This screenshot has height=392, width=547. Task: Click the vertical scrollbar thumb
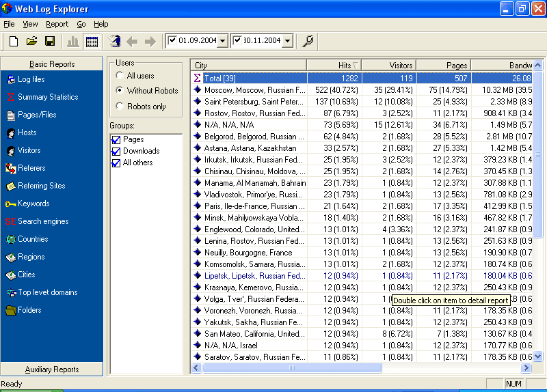[538, 154]
